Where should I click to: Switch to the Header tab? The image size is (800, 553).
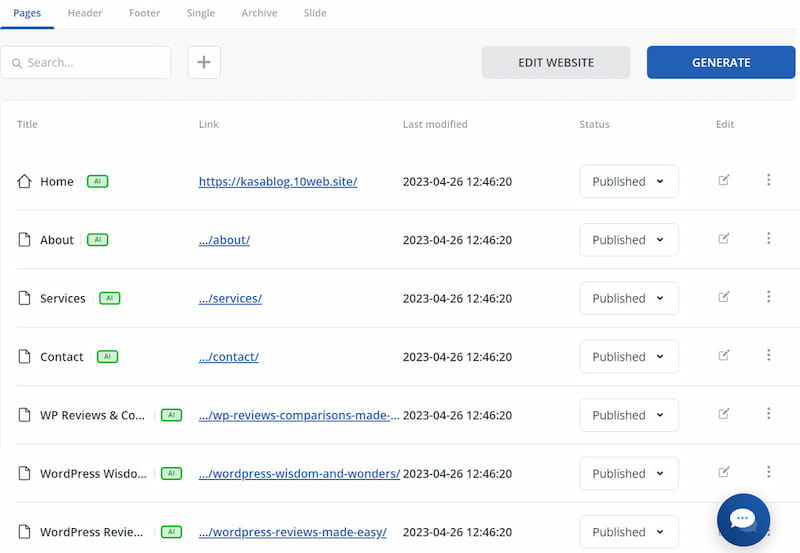coord(85,13)
